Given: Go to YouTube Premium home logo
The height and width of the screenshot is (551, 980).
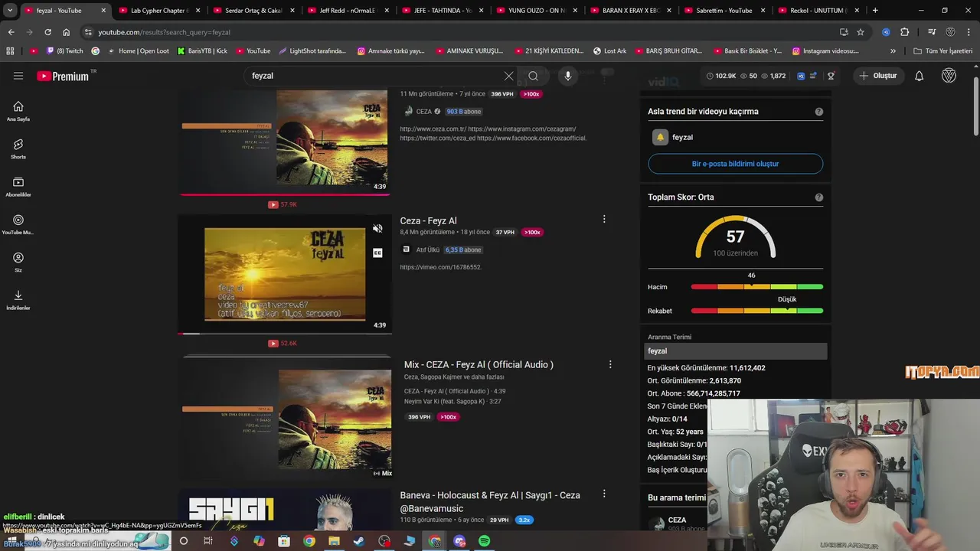Looking at the screenshot, I should pos(64,76).
